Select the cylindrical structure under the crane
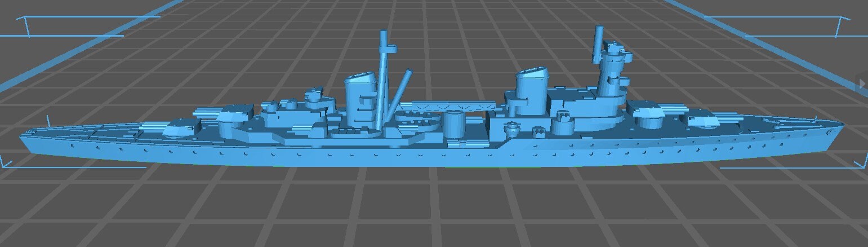This screenshot has width=868, height=247. tap(453, 124)
